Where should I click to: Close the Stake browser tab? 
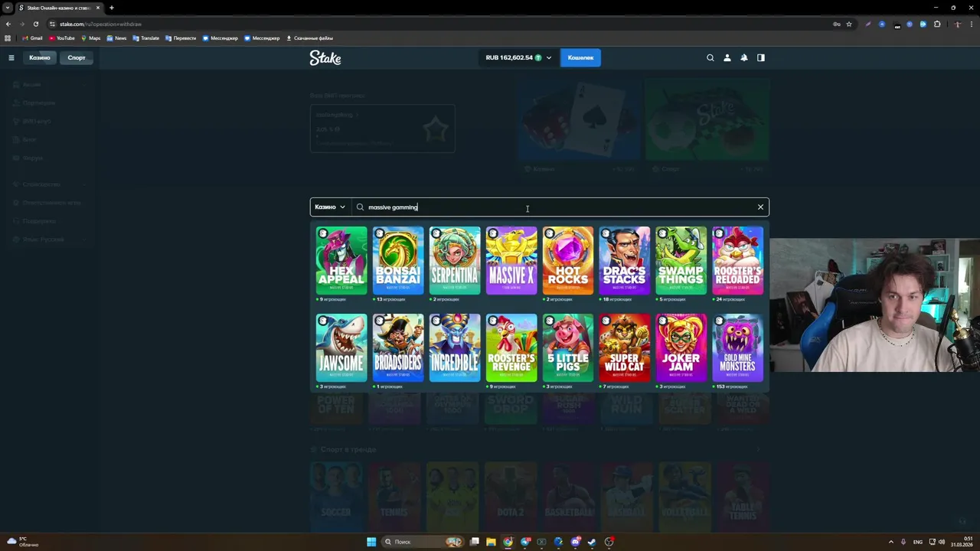coord(98,8)
